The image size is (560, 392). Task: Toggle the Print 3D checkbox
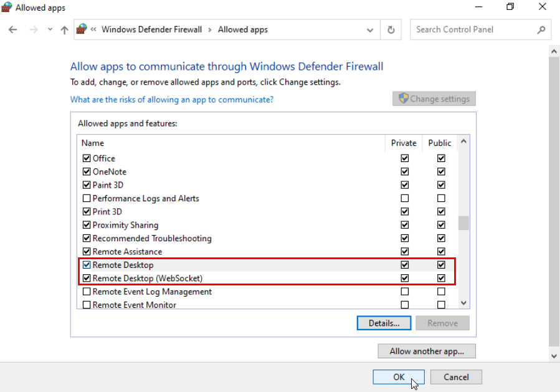(x=87, y=211)
